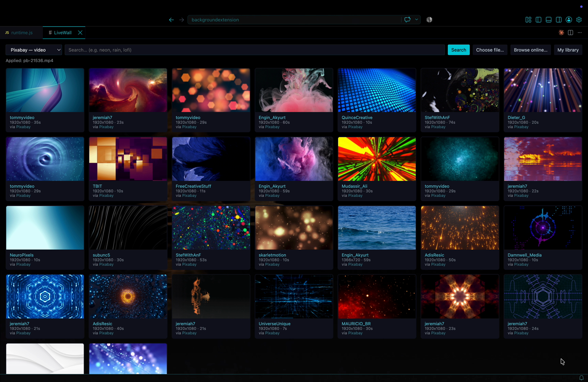Select tommyvideo 35s teal wave thumbnail
The height and width of the screenshot is (382, 588).
coord(45,90)
